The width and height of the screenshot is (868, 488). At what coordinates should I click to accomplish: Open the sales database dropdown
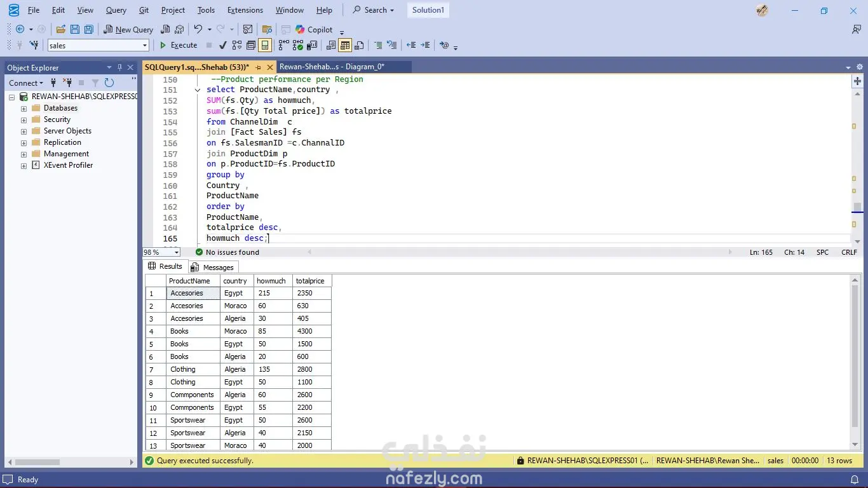(x=145, y=45)
